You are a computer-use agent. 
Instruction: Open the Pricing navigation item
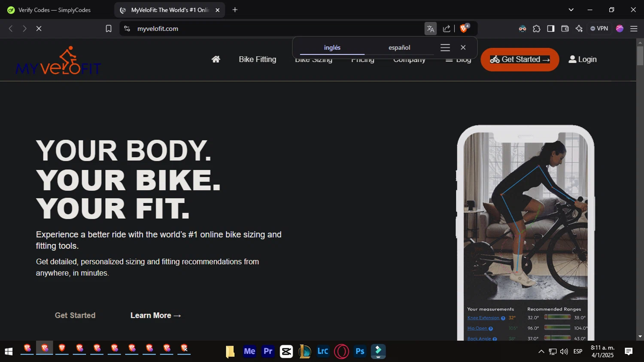[363, 60]
